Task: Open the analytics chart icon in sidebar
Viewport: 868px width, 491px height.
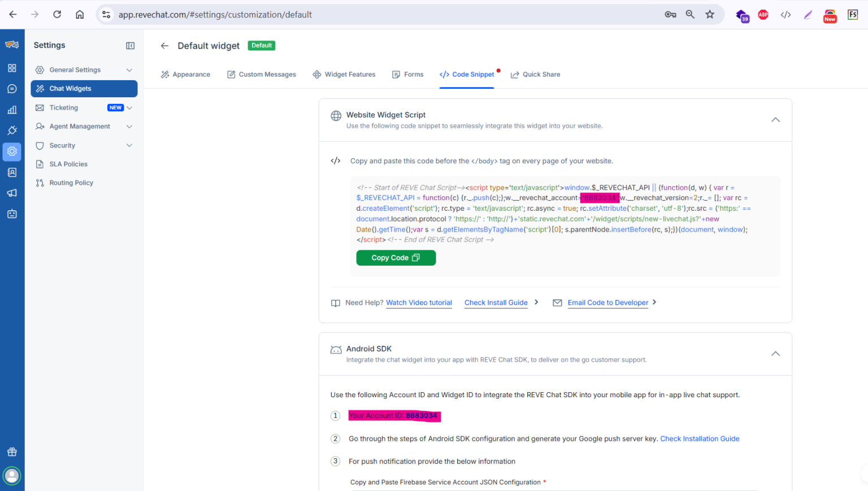Action: 12,110
